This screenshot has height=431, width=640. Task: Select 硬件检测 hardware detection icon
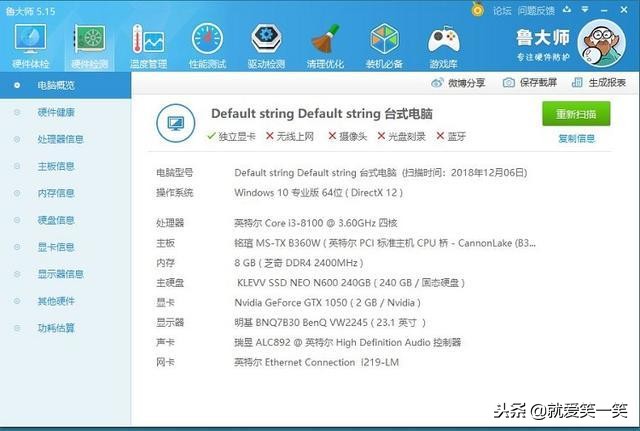coord(90,39)
